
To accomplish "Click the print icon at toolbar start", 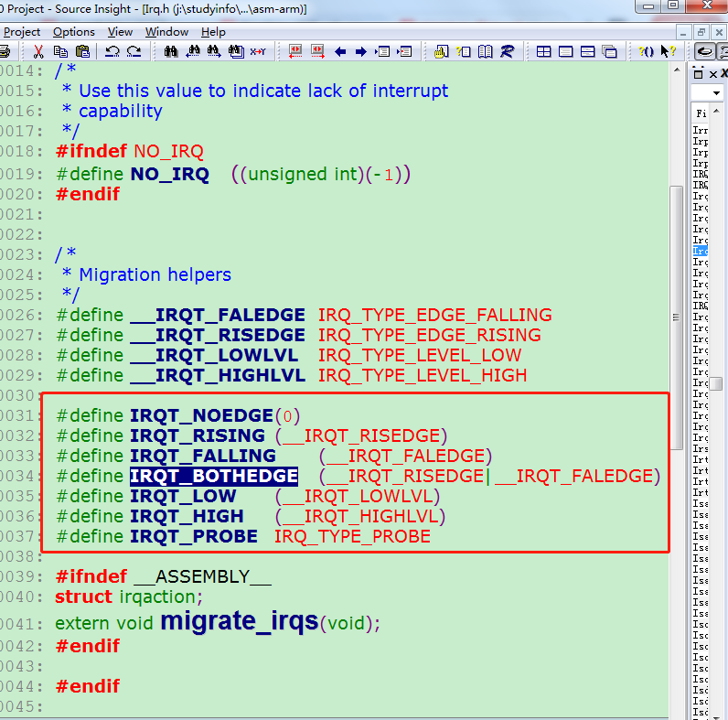I will [x=5, y=51].
